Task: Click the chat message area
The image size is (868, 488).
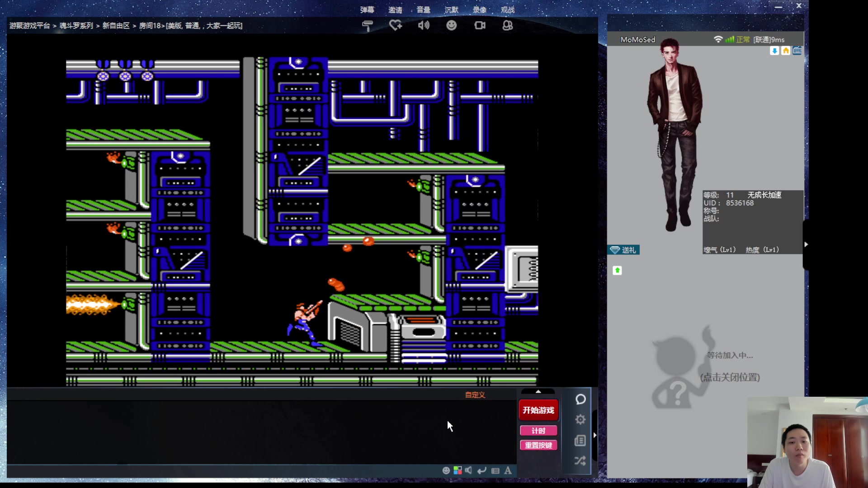Action: 261,432
